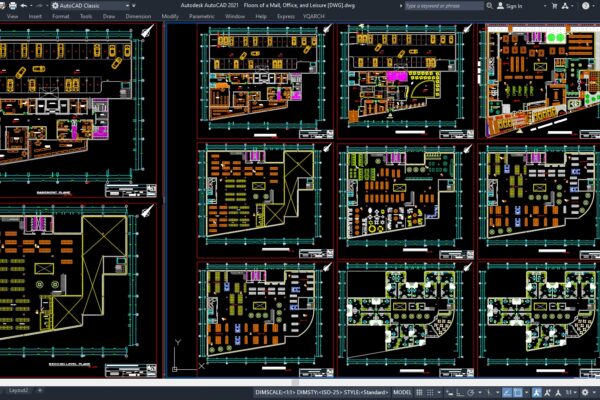Open the 1:1 annotation scale dropdown
This screenshot has width=600, height=400.
point(571,392)
